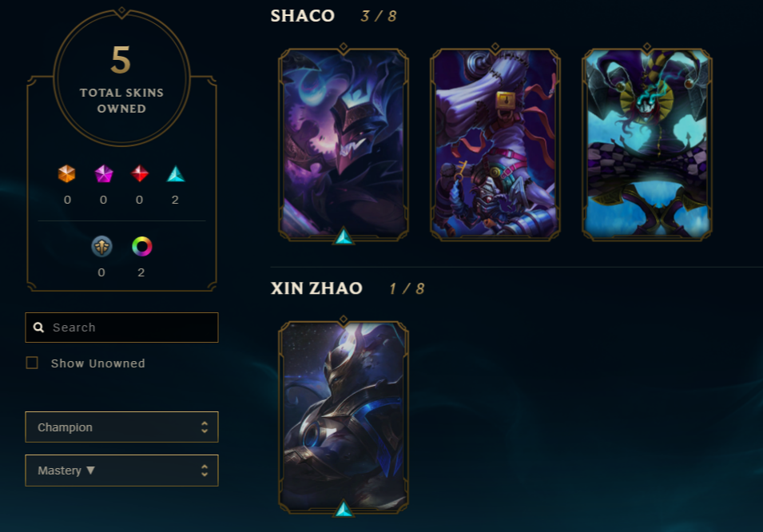
Task: Click the SHACO champion heading
Action: pos(303,15)
